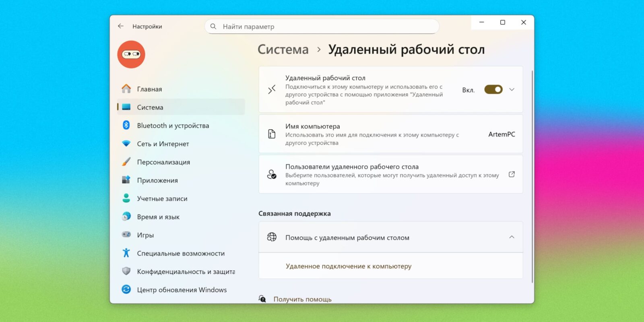644x322 pixels.
Task: Open Центр обновления Windows section
Action: tap(181, 290)
